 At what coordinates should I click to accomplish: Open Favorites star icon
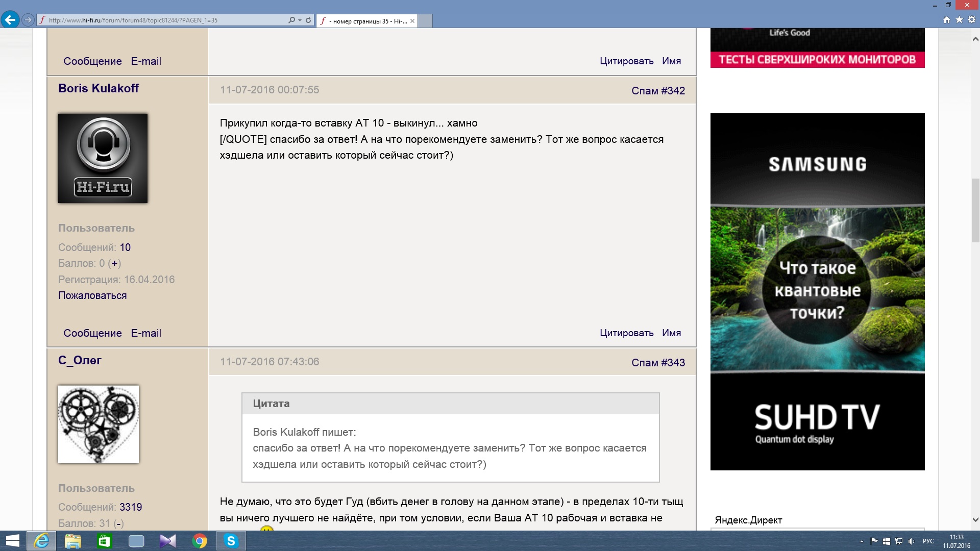pos(959,20)
